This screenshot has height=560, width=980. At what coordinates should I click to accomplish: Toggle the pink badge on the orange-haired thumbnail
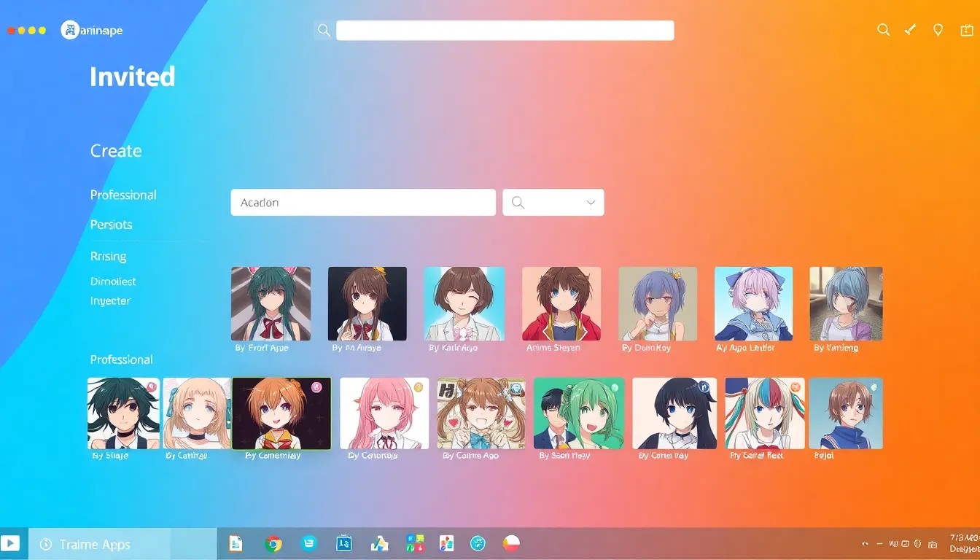(316, 387)
